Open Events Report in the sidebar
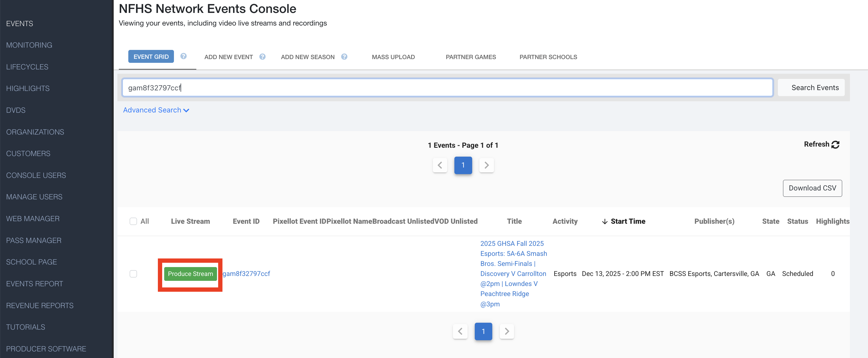The width and height of the screenshot is (868, 358). pos(34,284)
